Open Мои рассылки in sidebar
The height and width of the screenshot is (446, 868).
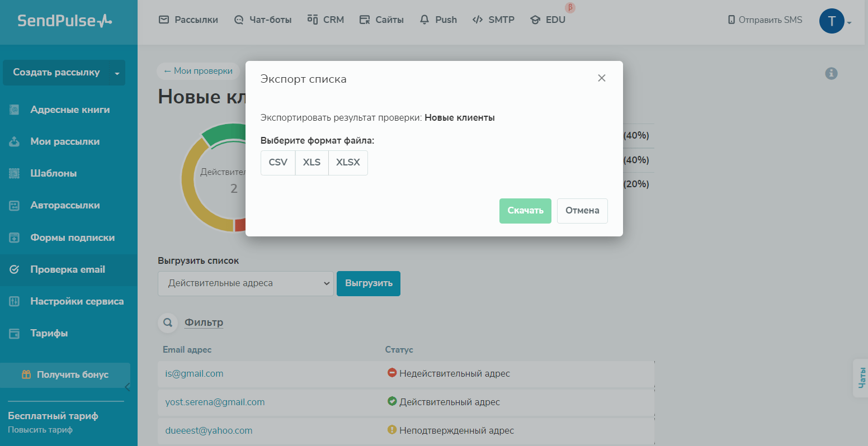tap(65, 141)
